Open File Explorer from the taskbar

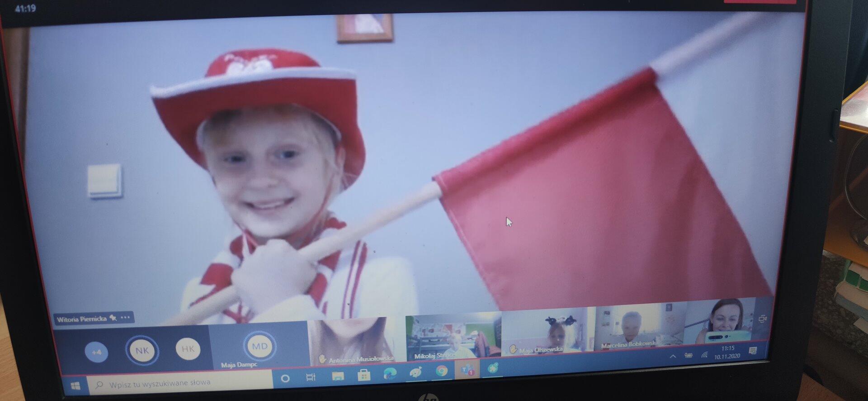tap(338, 376)
